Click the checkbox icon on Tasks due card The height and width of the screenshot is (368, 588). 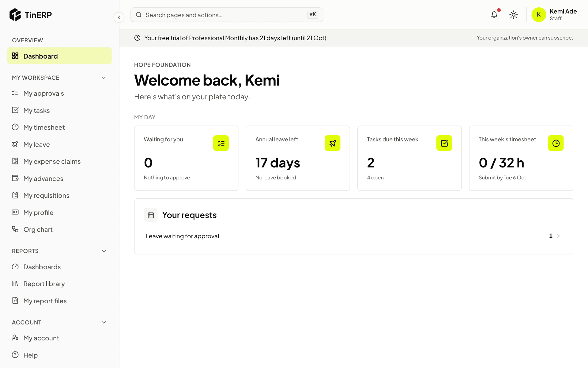444,143
